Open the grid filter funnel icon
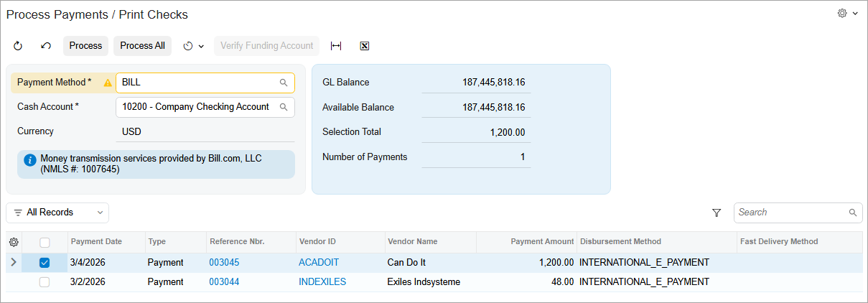 click(717, 213)
